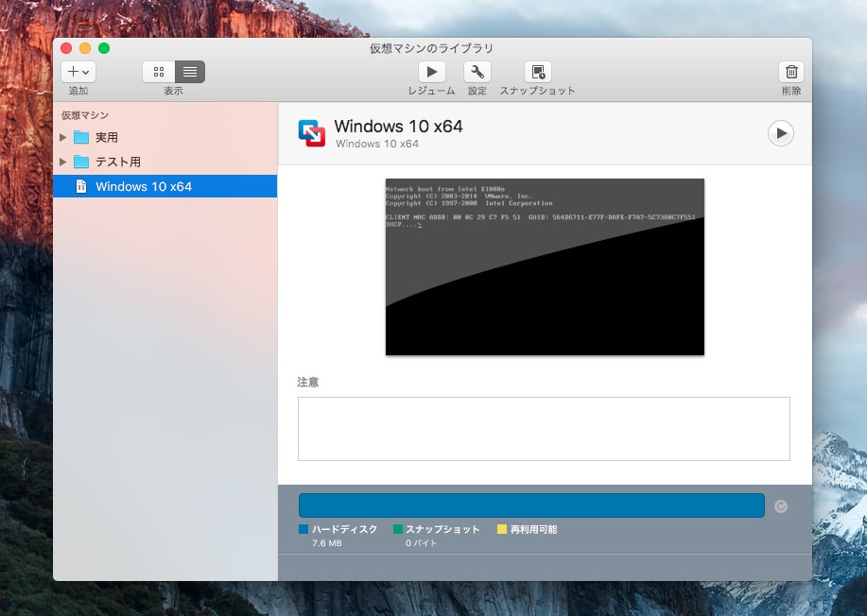Click the blue hard disk usage bar

[x=530, y=505]
